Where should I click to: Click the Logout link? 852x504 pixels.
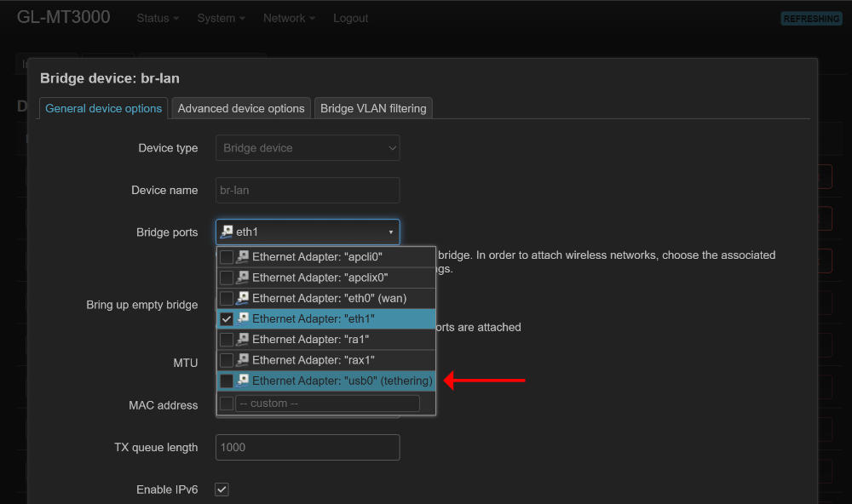click(x=351, y=18)
